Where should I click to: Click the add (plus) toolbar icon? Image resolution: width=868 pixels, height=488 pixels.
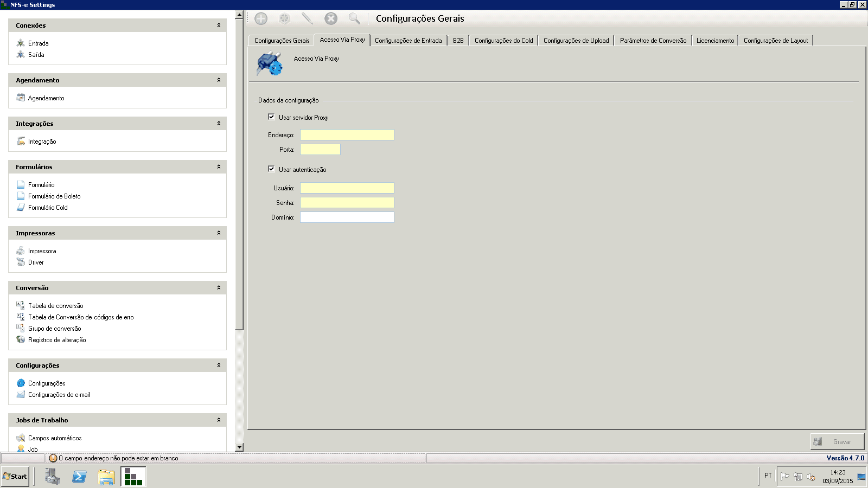pyautogui.click(x=261, y=19)
